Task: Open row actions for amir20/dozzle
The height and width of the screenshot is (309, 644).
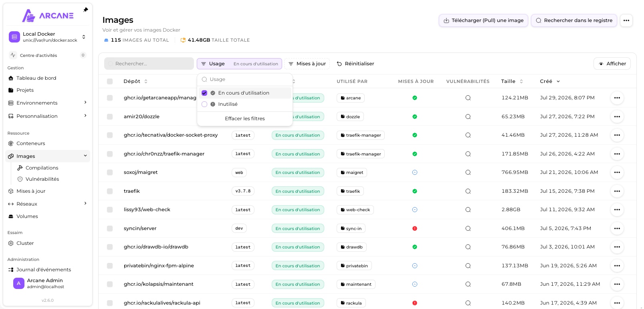Action: pos(617,117)
